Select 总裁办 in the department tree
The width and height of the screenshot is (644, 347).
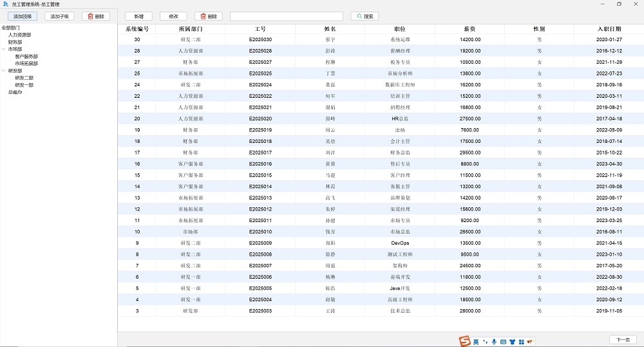[x=15, y=92]
